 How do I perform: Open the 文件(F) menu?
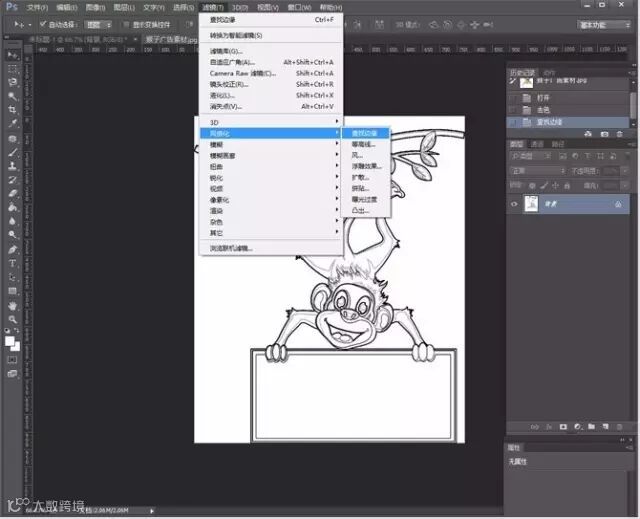coord(37,7)
